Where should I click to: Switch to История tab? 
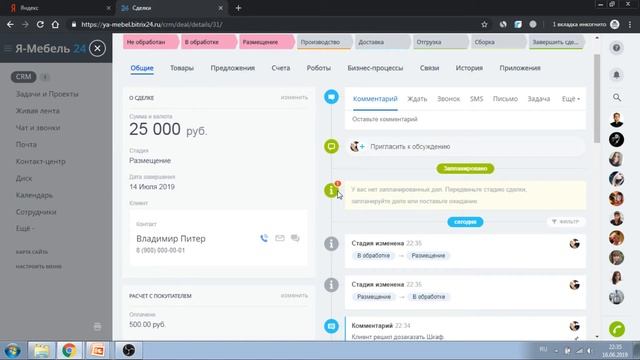(x=469, y=68)
